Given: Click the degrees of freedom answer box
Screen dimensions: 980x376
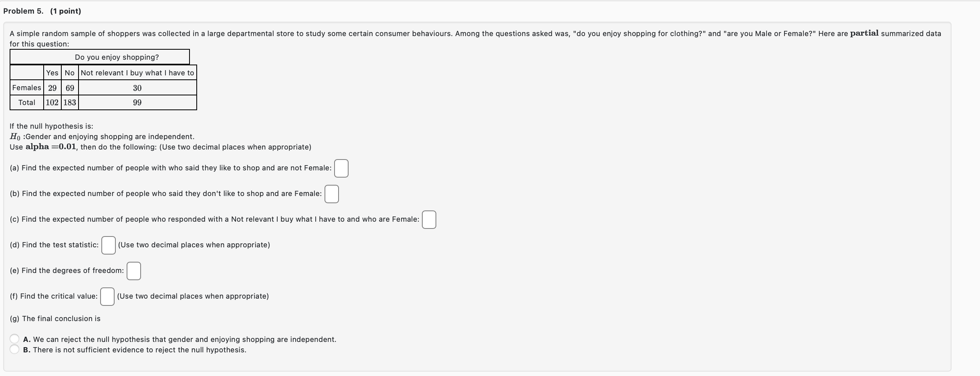Looking at the screenshot, I should [133, 271].
